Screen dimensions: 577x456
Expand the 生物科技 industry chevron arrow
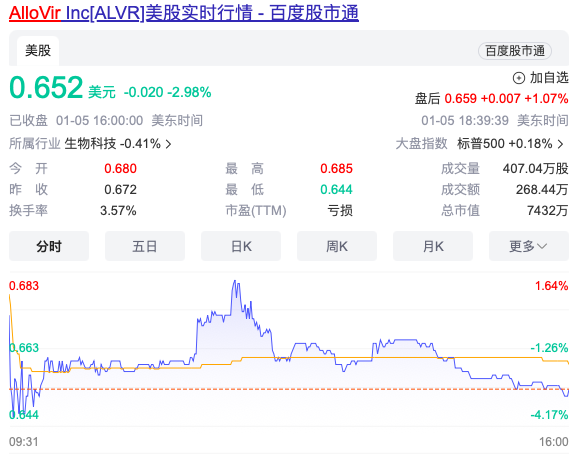pyautogui.click(x=168, y=144)
